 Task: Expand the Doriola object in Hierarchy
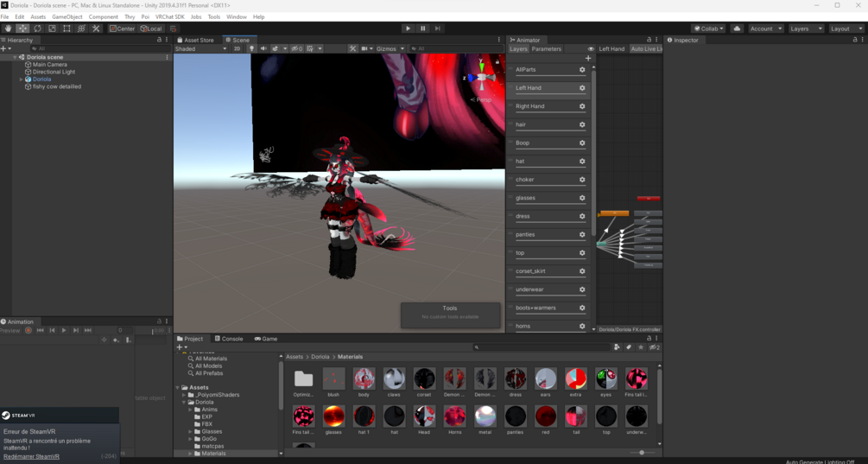pos(21,79)
